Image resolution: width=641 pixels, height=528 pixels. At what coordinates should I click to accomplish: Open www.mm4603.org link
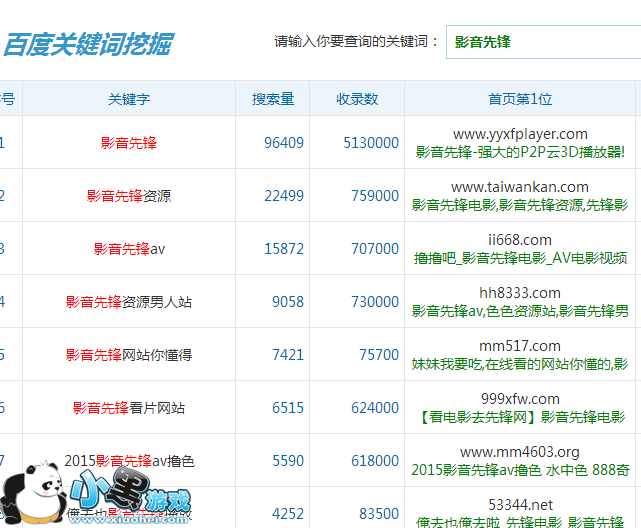[x=520, y=452]
